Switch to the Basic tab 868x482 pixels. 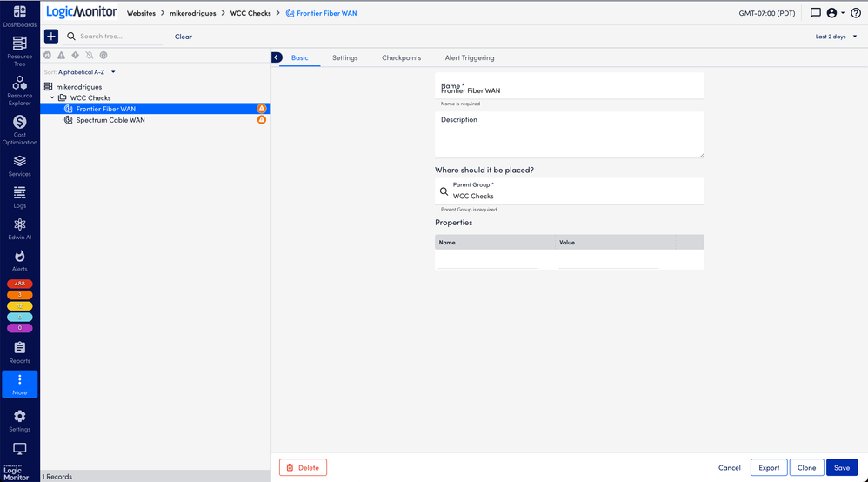[x=299, y=57]
